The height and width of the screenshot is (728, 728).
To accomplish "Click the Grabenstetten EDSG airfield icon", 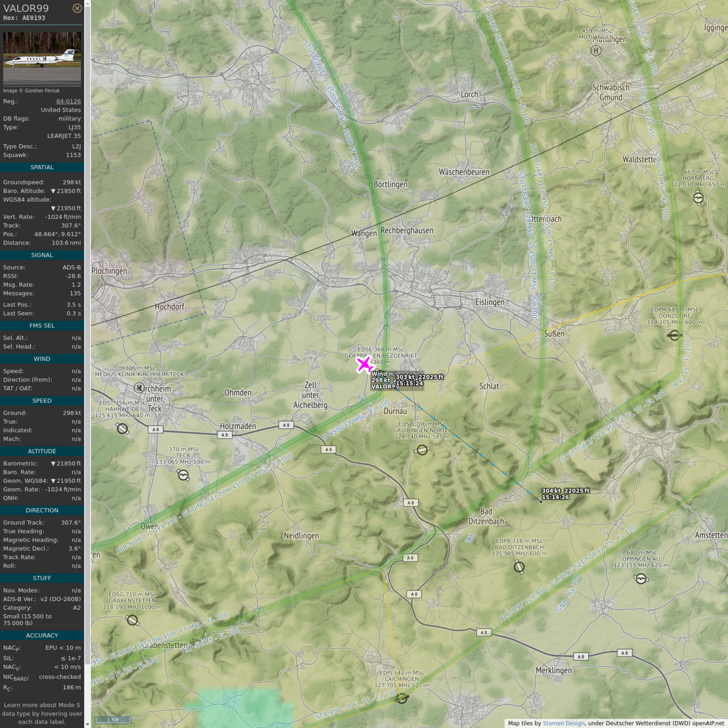I will pos(132,620).
